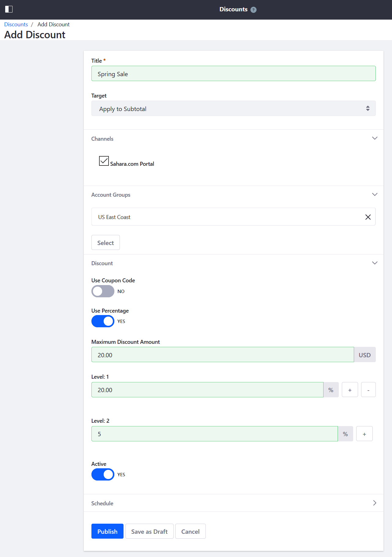Image resolution: width=392 pixels, height=557 pixels.
Task: Publish the discount
Action: point(107,532)
